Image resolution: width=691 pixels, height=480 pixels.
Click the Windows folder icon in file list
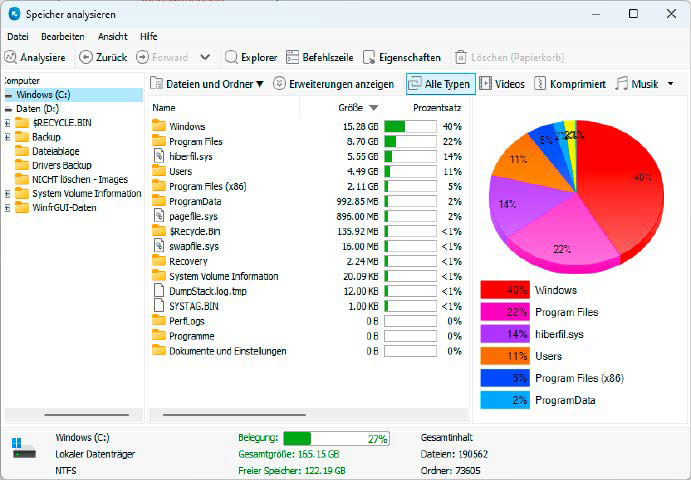159,126
